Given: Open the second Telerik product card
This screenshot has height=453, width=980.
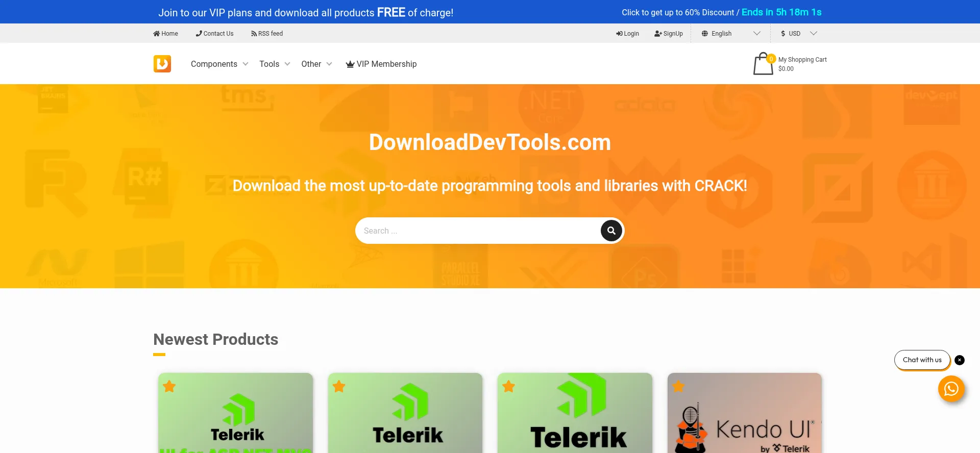Looking at the screenshot, I should (x=405, y=413).
